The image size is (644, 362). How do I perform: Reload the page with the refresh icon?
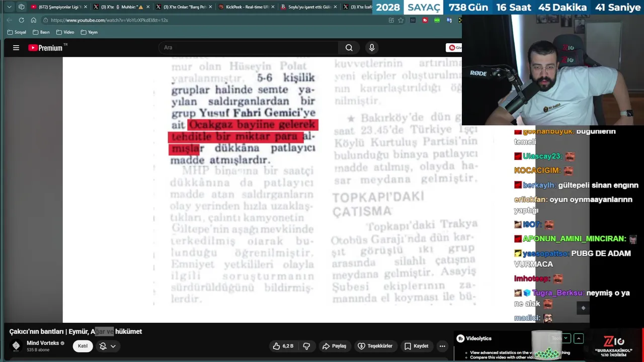coord(21,20)
